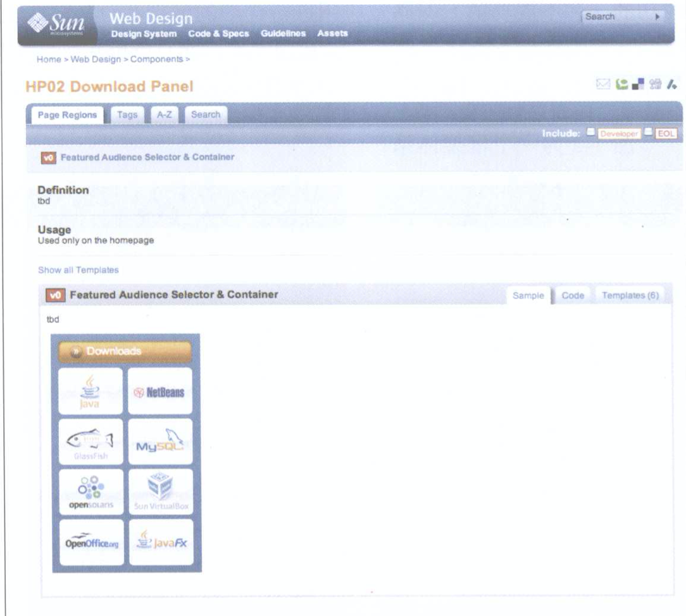Click the EOL label tag
Viewport: 686px width, 616px height.
[x=666, y=134]
